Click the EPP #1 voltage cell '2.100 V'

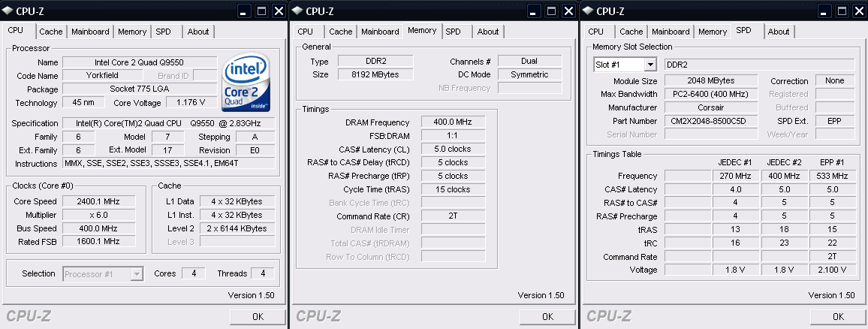point(831,270)
